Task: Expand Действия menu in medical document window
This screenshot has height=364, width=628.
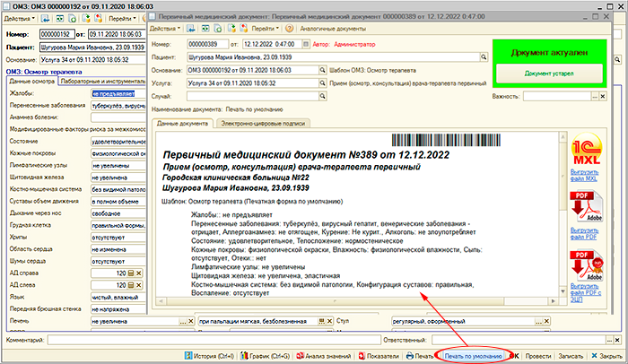Action: tap(170, 30)
